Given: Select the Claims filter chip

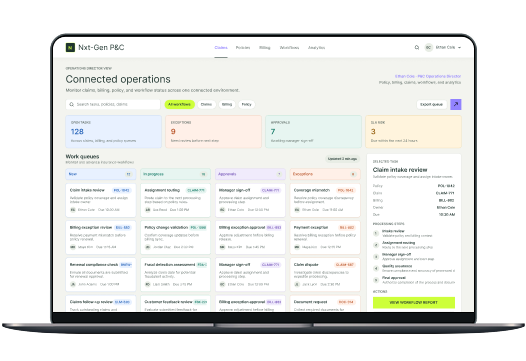Looking at the screenshot, I should point(206,104).
